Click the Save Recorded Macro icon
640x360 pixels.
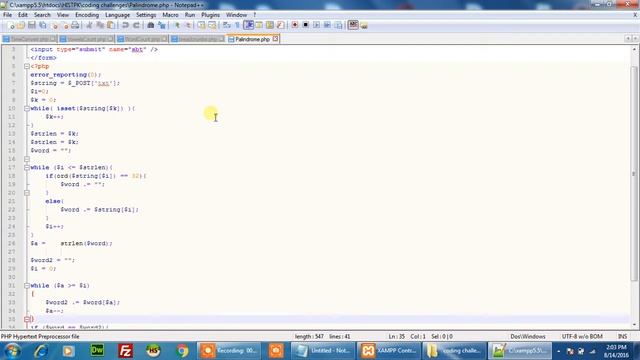pos(338,25)
